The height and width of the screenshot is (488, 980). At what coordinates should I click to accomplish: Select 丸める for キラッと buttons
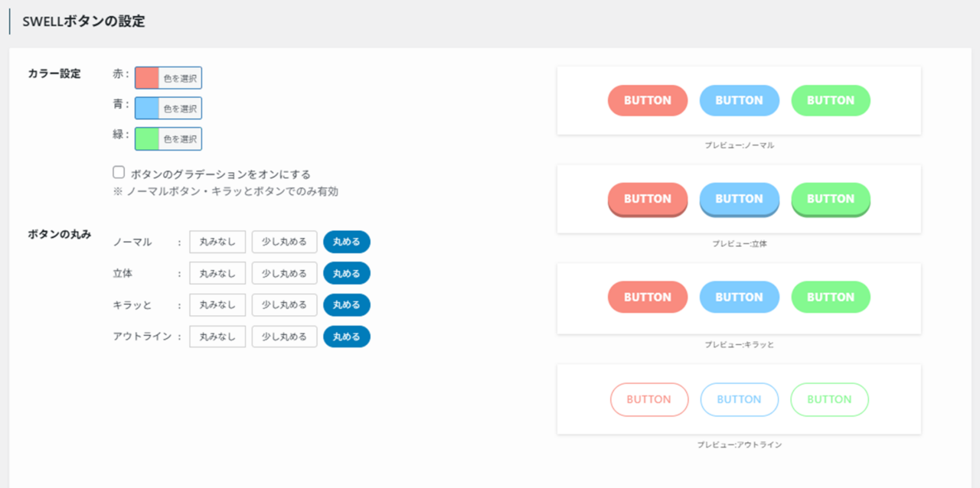tap(346, 304)
